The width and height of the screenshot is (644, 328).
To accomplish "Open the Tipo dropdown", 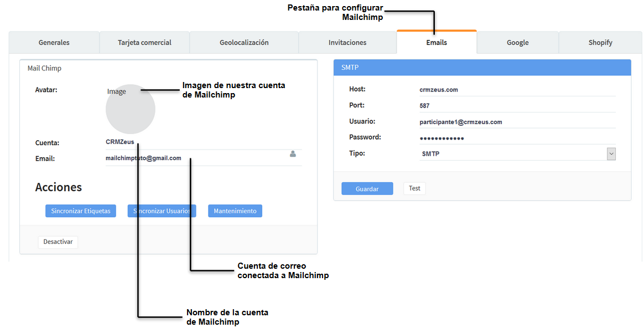I will [517, 153].
